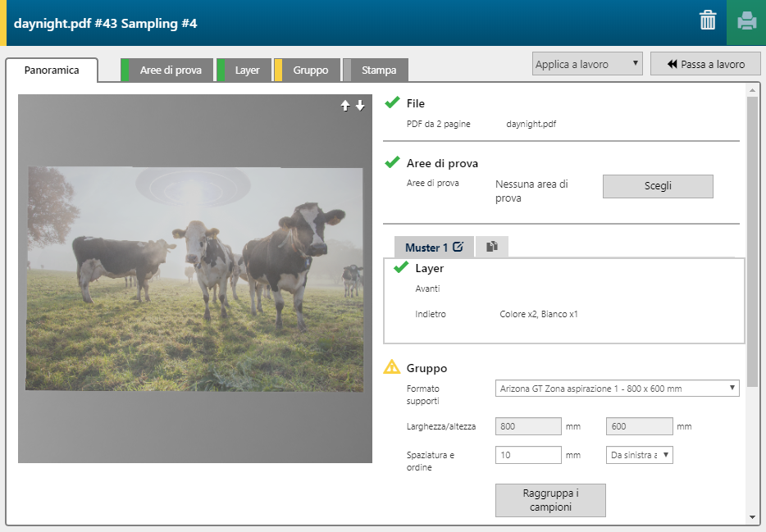
Task: Click the down arrow above the preview
Action: point(360,106)
